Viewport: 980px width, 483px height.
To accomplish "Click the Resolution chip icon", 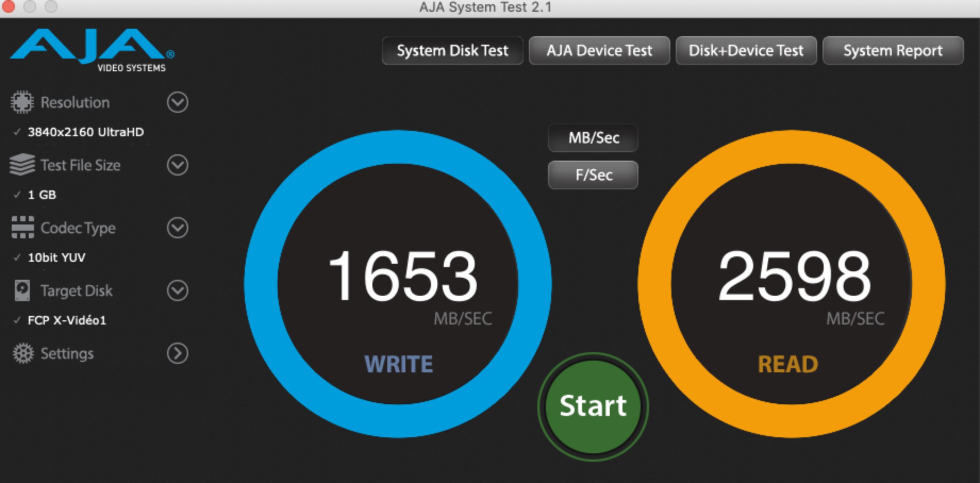I will click(x=22, y=102).
